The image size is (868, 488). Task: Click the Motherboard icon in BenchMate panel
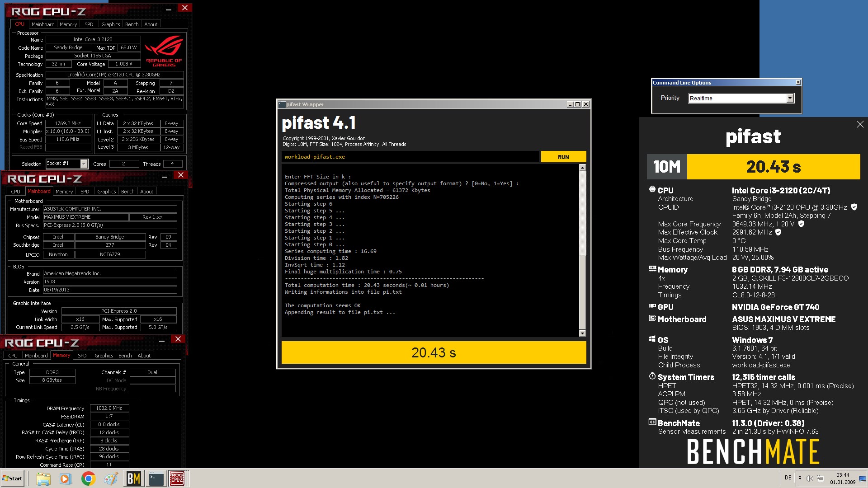652,319
